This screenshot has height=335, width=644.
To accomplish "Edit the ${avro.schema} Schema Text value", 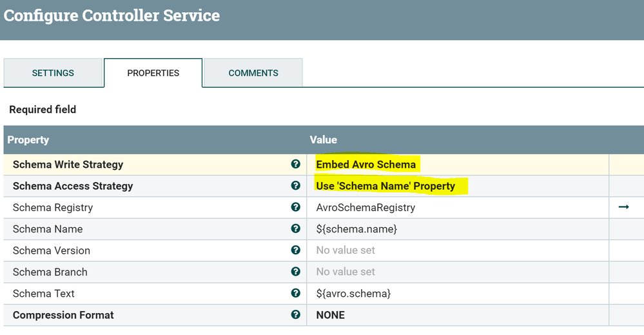I will pos(353,293).
